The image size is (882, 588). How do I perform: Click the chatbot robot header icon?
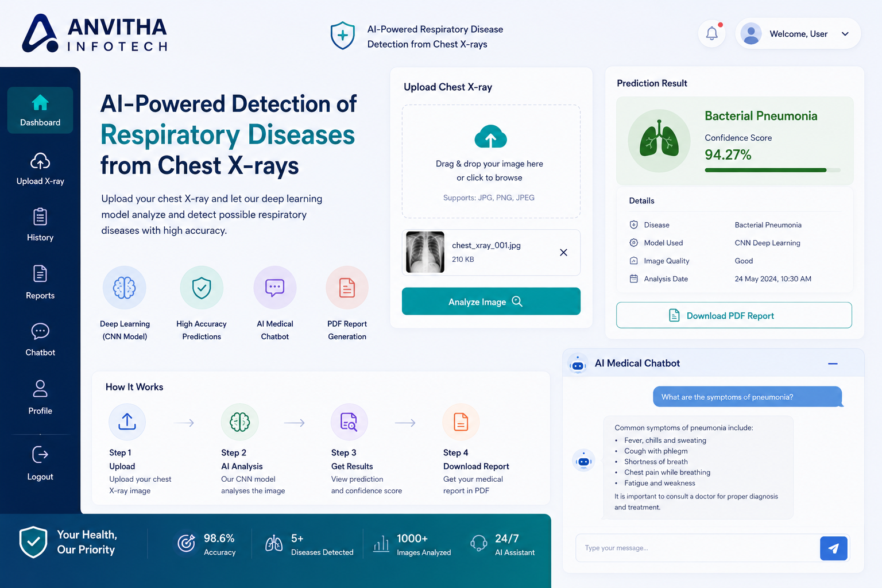578,365
